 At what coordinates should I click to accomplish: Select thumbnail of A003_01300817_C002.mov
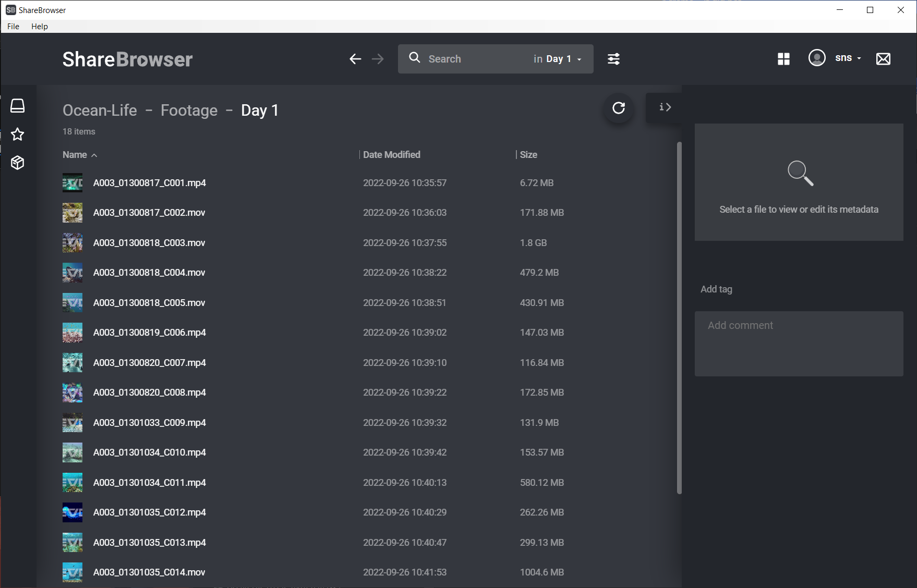[x=73, y=213]
